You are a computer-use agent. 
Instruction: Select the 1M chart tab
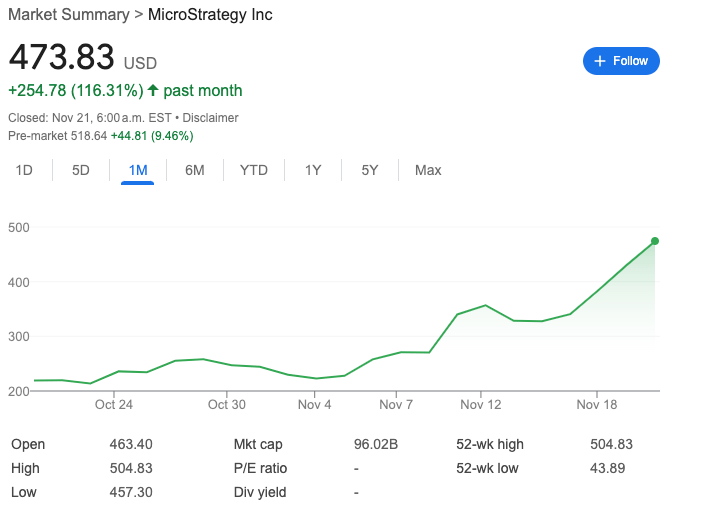point(138,170)
